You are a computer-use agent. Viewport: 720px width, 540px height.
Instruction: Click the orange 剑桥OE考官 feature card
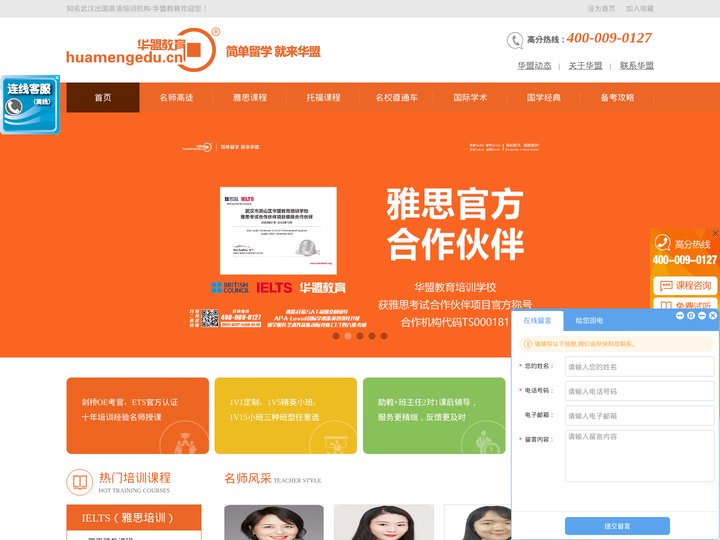(138, 416)
